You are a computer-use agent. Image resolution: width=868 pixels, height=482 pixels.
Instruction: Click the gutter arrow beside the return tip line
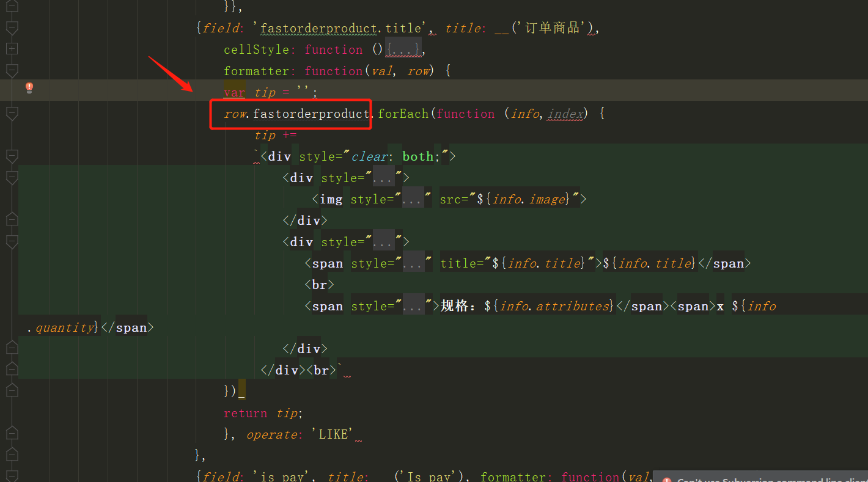coord(12,413)
